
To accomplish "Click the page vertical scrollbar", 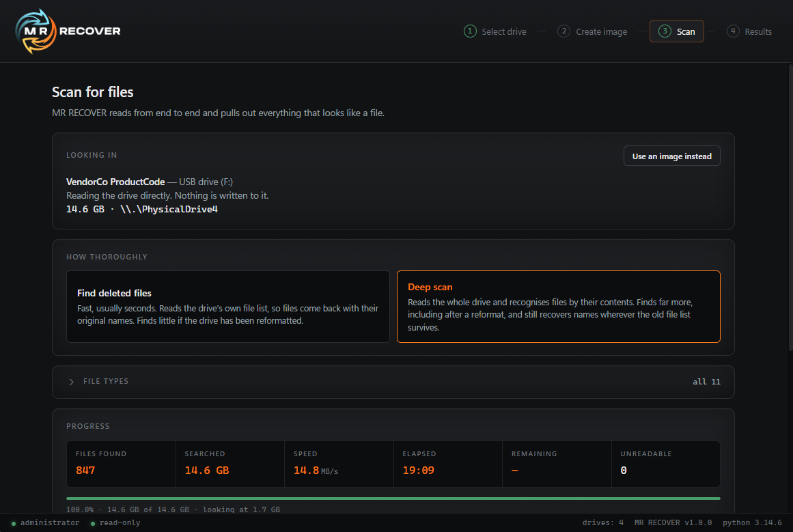I will tap(790, 208).
